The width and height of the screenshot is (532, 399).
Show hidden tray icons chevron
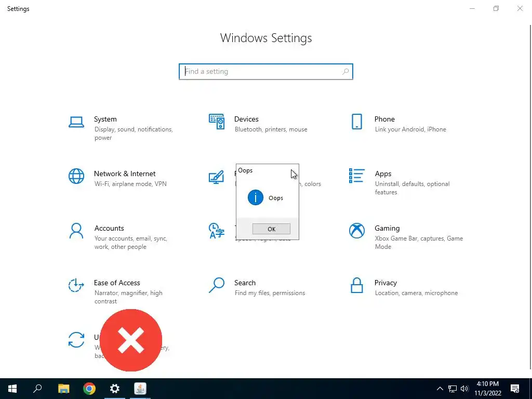point(440,389)
